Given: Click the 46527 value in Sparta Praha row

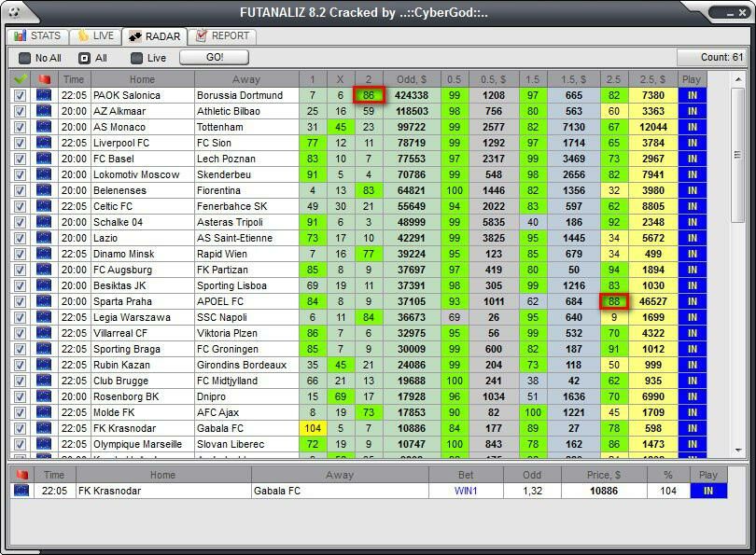Looking at the screenshot, I should tap(652, 301).
